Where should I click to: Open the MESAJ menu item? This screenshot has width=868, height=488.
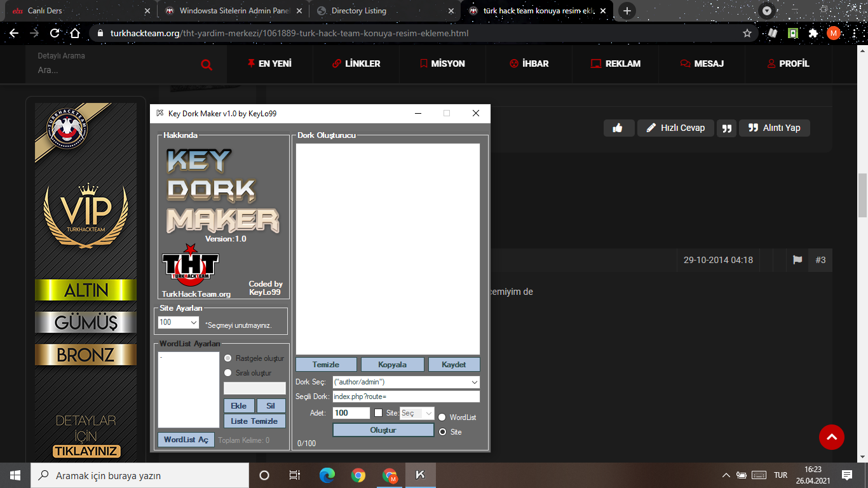click(x=702, y=64)
